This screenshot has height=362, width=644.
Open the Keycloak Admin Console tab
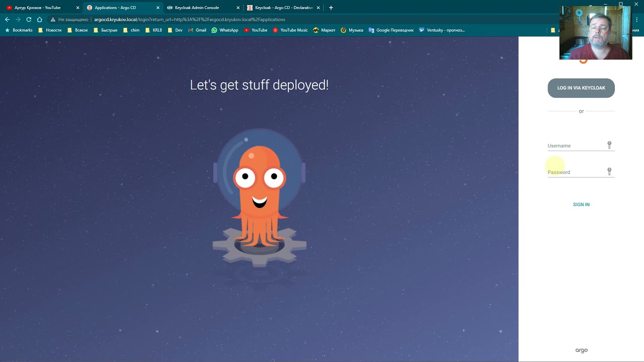pyautogui.click(x=202, y=8)
